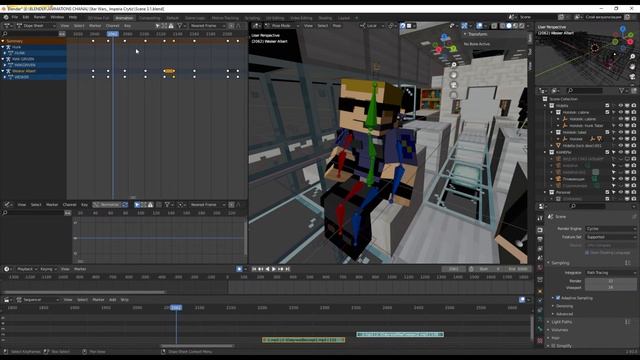Open Dope Sheet Nearest Frame snapping dropdown
The height and width of the screenshot is (360, 640).
coord(207,26)
